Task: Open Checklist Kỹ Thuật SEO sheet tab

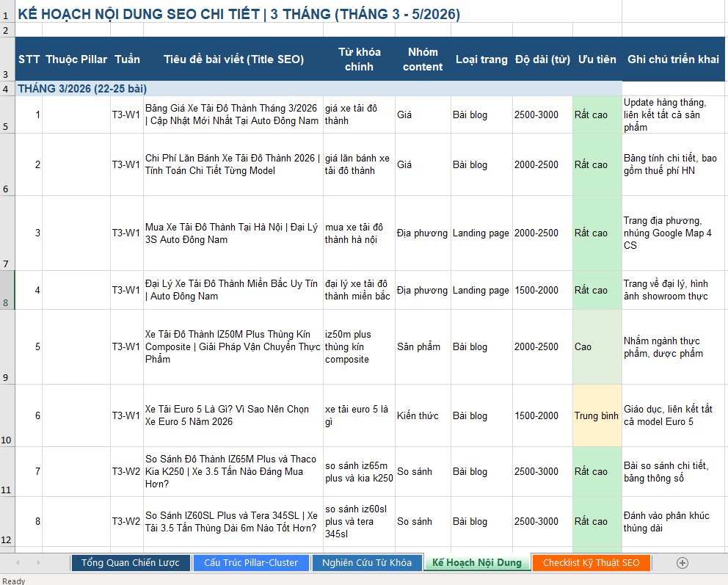Action: (591, 563)
